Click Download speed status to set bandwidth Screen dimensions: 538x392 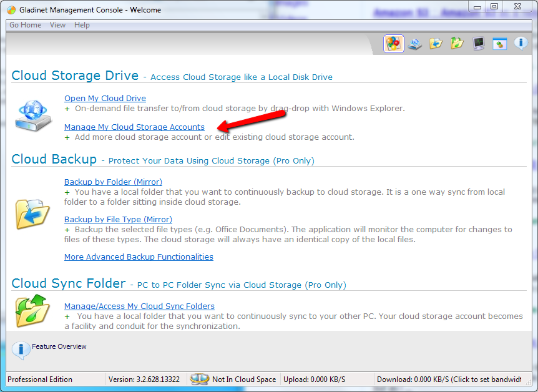point(449,380)
